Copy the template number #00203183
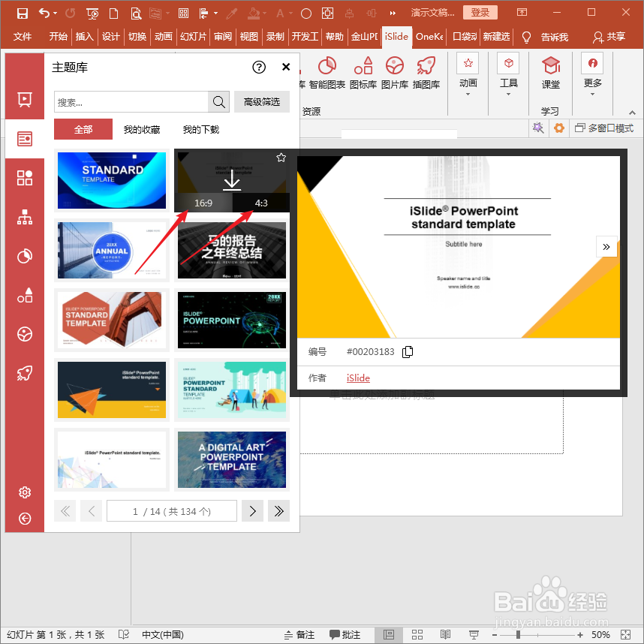This screenshot has height=644, width=644. [x=408, y=351]
